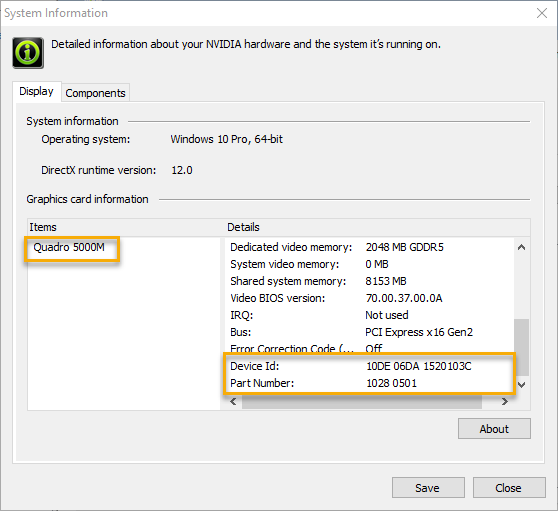Image resolution: width=558 pixels, height=511 pixels.
Task: Select Quadro 5000M in Items list
Action: (69, 247)
